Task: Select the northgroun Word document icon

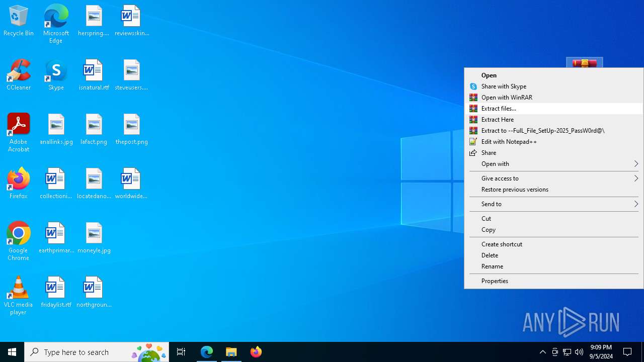Action: (94, 293)
